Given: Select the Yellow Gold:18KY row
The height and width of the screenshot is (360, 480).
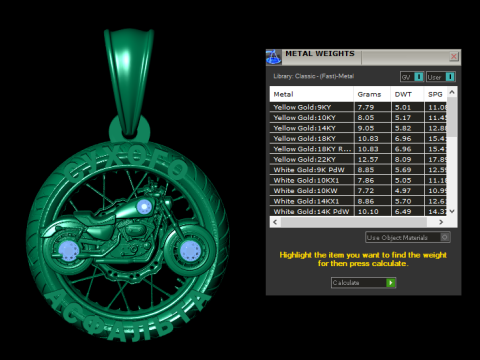Looking at the screenshot, I should point(358,138).
